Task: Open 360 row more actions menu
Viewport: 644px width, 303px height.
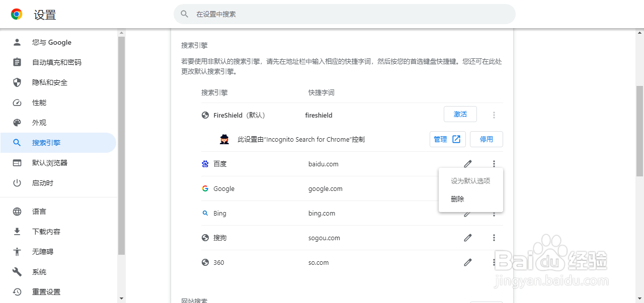Action: tap(494, 262)
